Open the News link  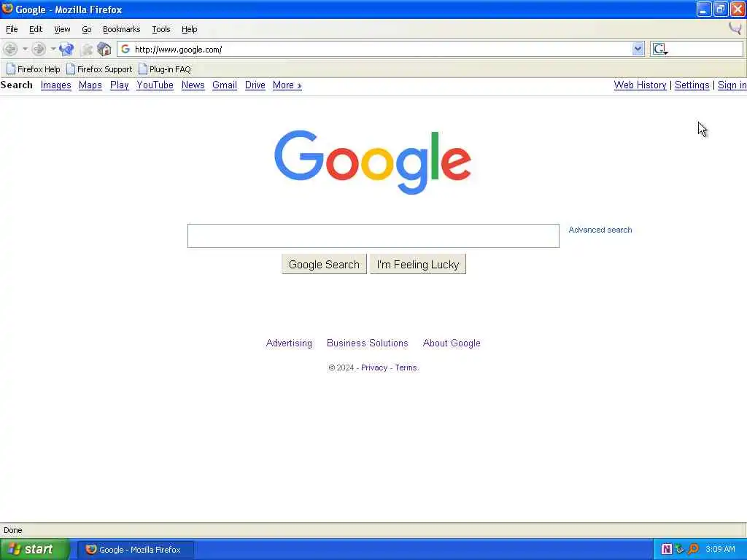(x=193, y=85)
